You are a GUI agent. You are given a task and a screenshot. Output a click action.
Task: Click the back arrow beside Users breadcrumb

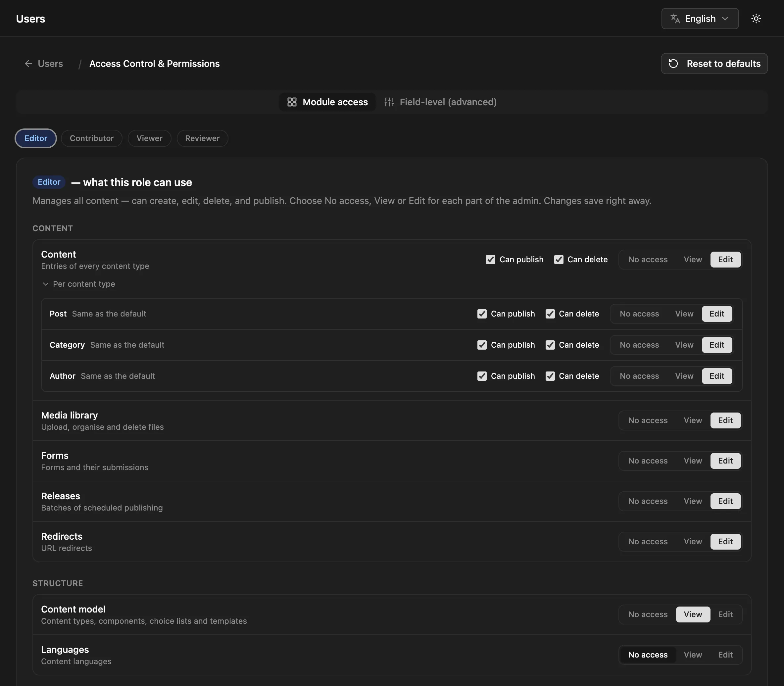click(28, 64)
